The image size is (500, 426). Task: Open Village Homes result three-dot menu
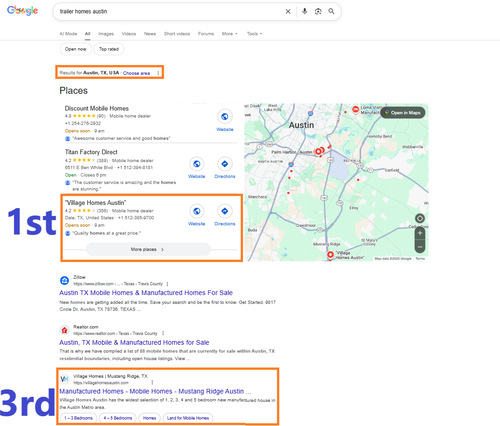click(152, 382)
